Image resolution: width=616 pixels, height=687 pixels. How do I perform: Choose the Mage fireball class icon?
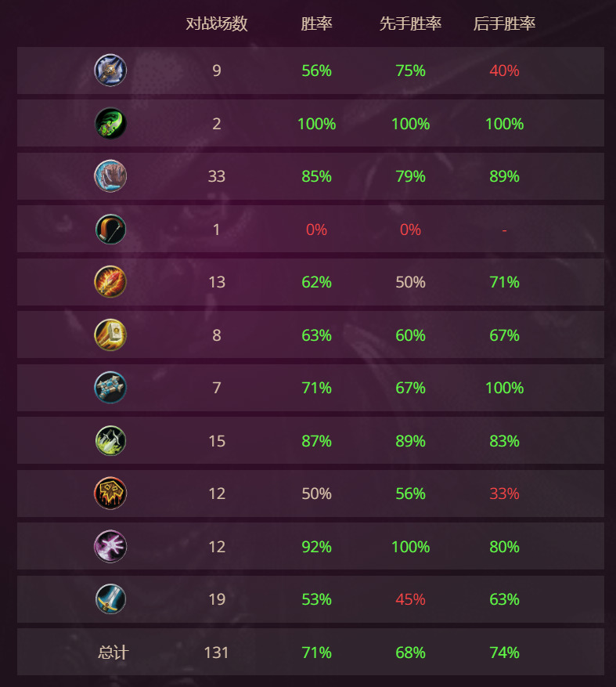click(x=110, y=282)
